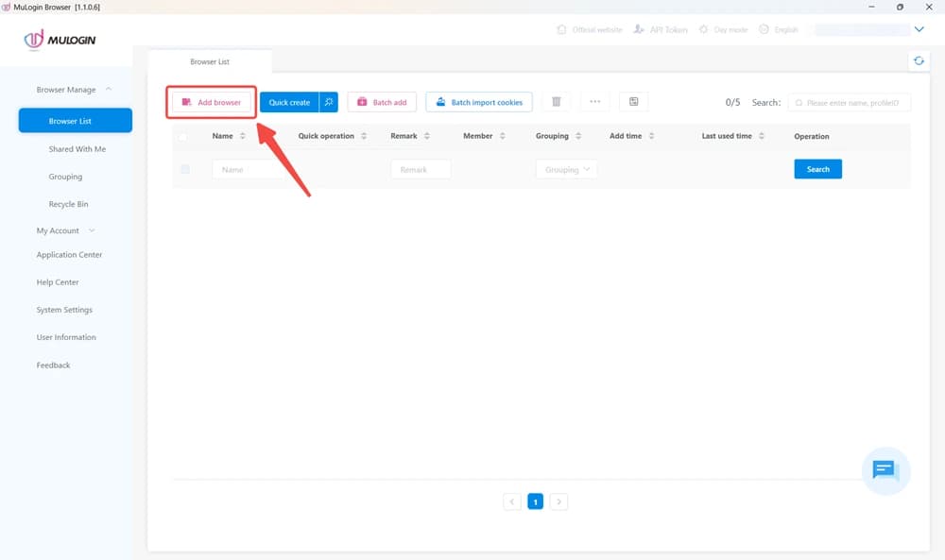Image resolution: width=945 pixels, height=560 pixels.
Task: Click the trash icon to delete profiles
Action: coord(557,101)
